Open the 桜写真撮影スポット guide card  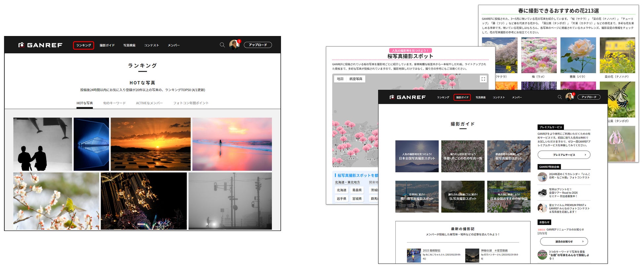click(x=509, y=156)
